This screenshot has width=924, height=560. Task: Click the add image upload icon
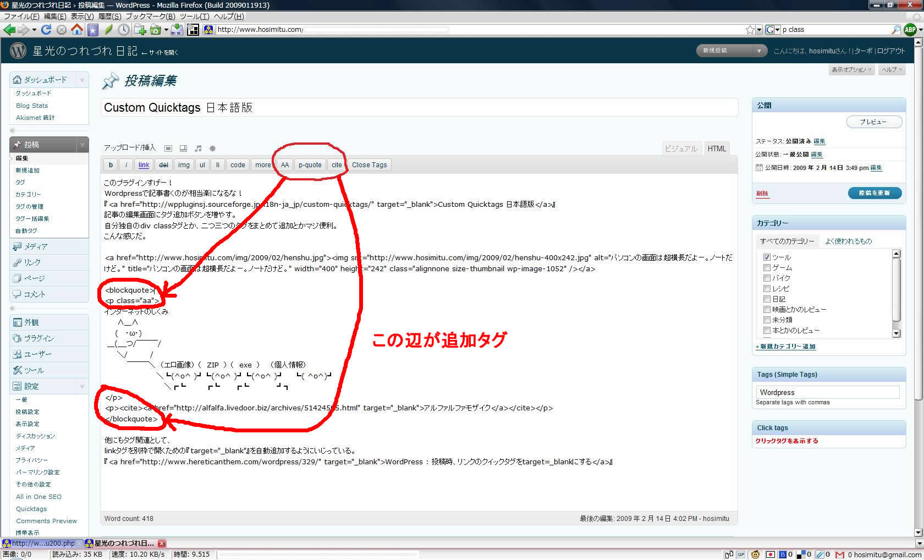pyautogui.click(x=168, y=149)
